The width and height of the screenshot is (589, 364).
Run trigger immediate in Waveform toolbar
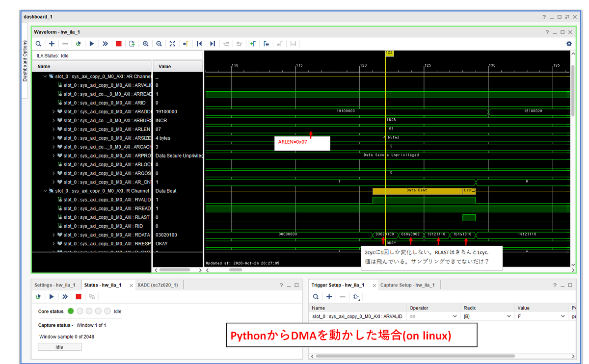point(105,44)
